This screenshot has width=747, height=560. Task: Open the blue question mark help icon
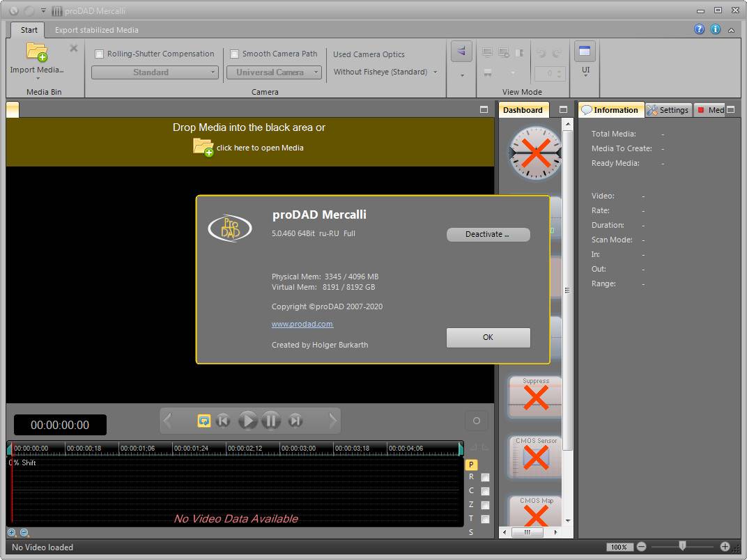click(699, 29)
